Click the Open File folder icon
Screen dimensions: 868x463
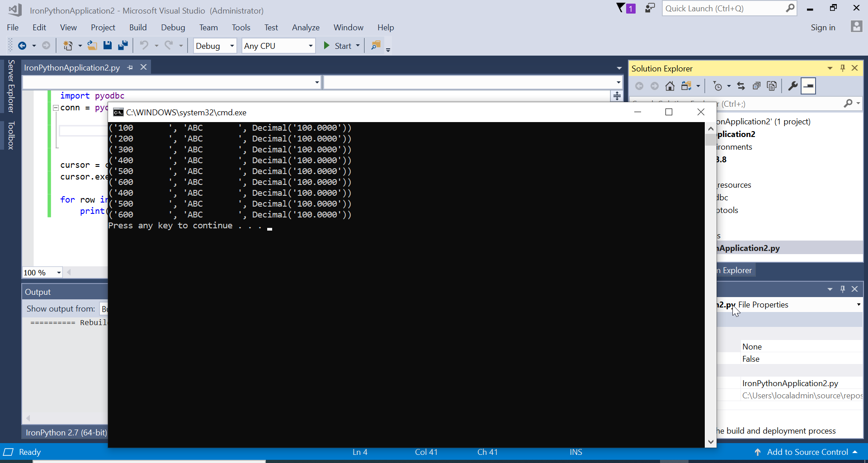point(92,45)
